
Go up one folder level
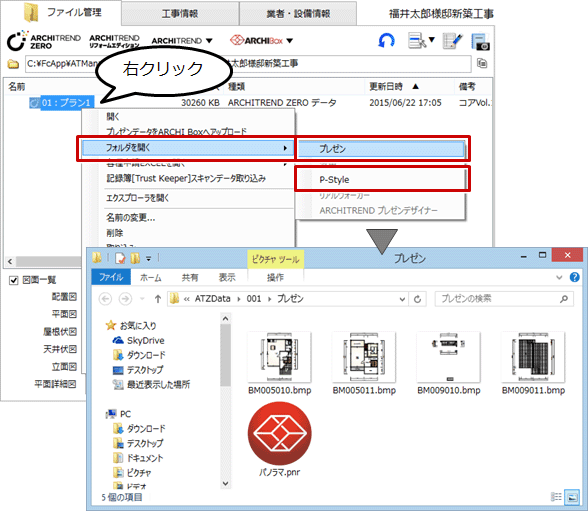pos(158,299)
